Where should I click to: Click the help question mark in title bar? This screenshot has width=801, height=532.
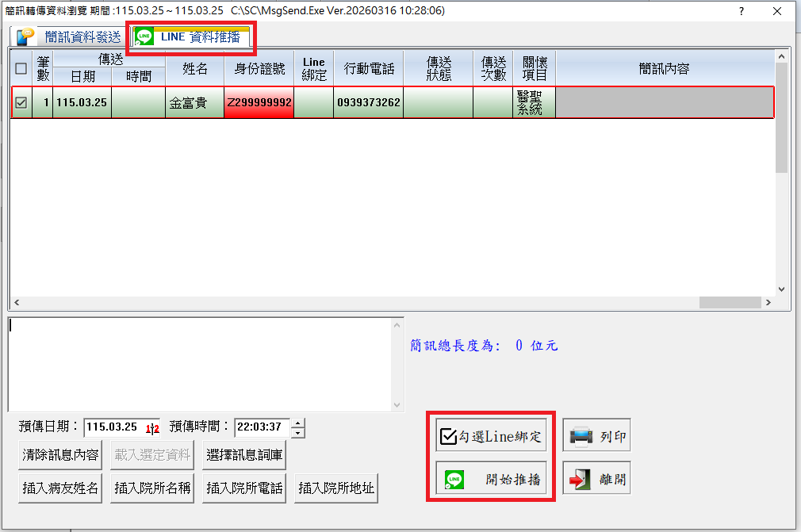(x=741, y=11)
